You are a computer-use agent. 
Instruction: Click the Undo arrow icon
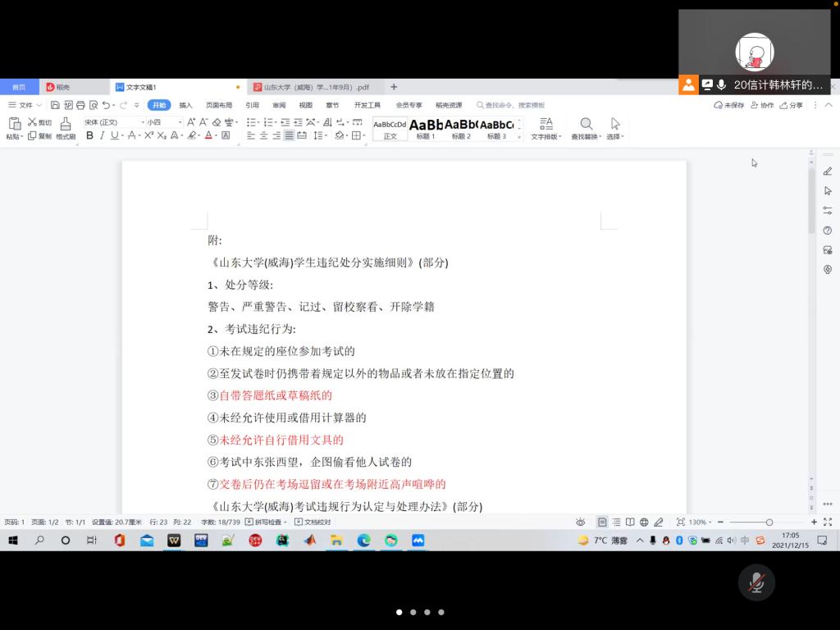point(107,105)
